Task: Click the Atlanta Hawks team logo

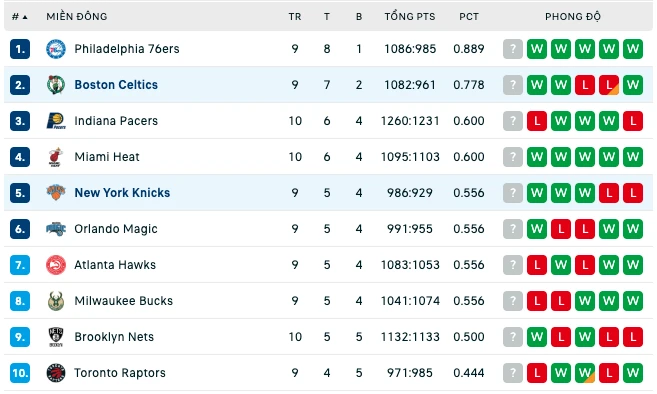Action: coord(56,265)
